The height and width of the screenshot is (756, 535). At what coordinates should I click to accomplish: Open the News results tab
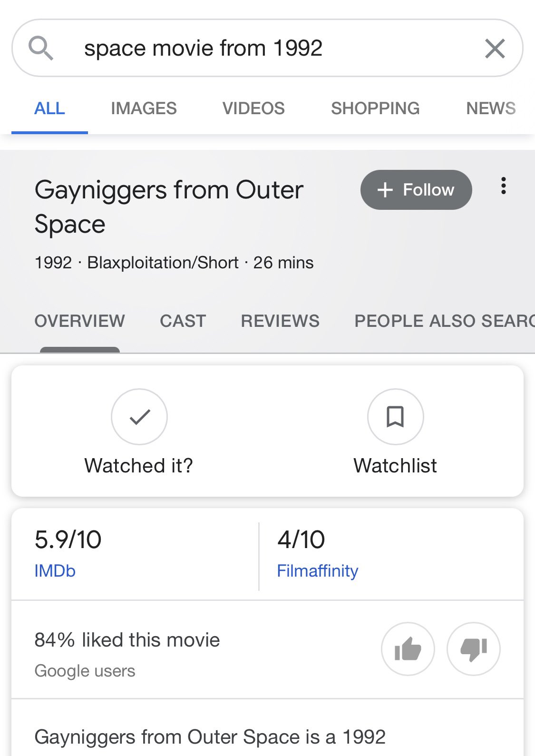[x=491, y=108]
